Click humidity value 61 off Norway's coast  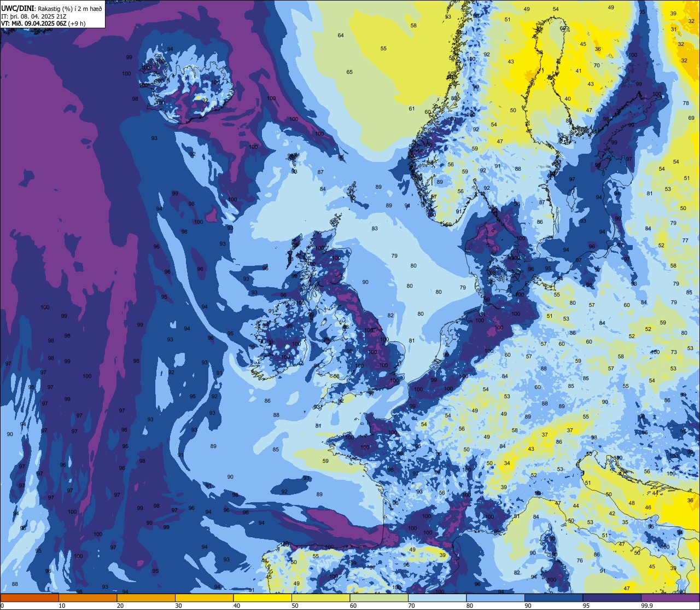(x=412, y=109)
